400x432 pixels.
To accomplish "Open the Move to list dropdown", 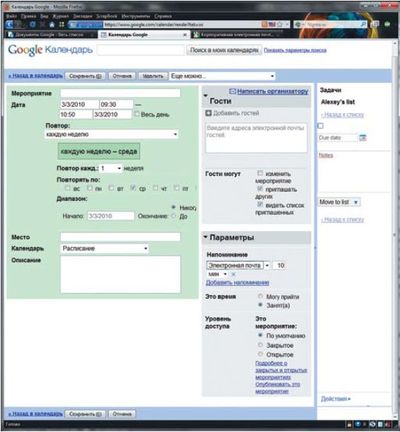I will (339, 202).
